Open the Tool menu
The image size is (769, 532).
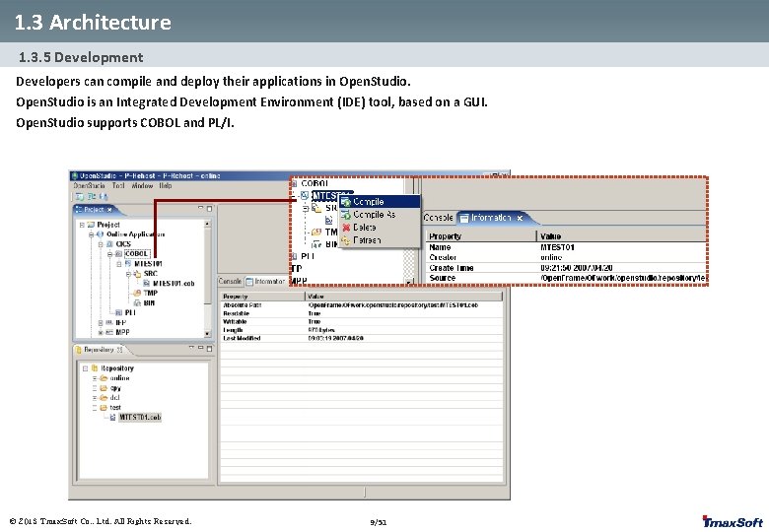point(118,186)
